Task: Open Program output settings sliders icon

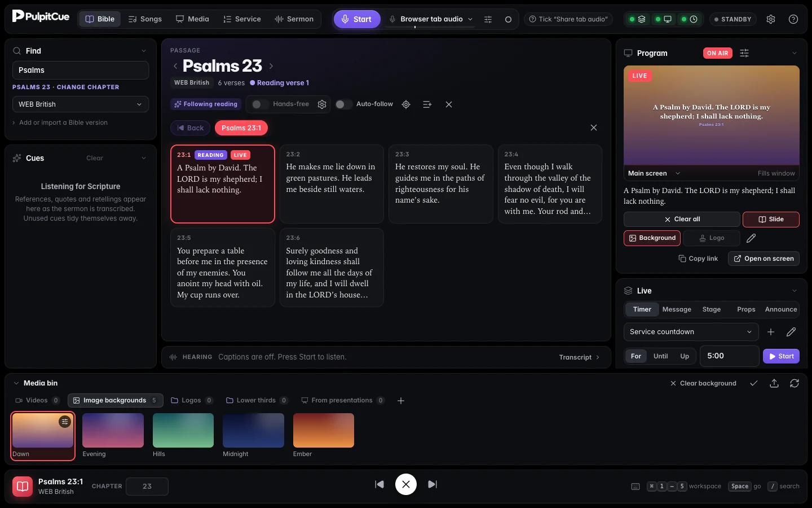Action: [x=744, y=53]
